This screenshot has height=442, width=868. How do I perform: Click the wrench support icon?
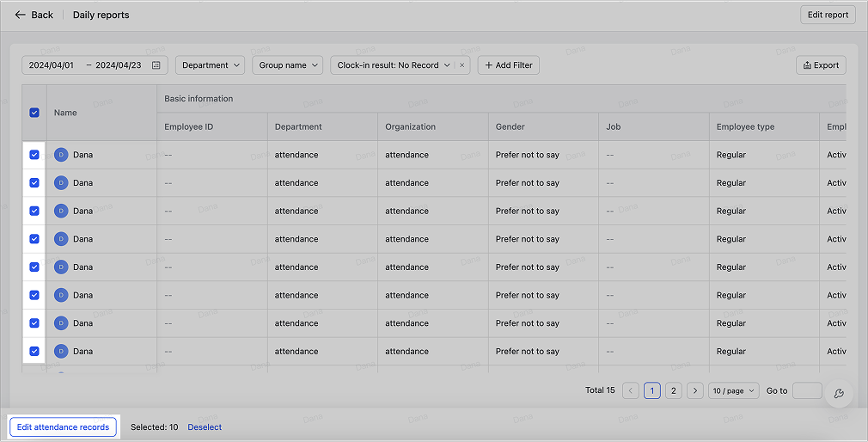839,393
